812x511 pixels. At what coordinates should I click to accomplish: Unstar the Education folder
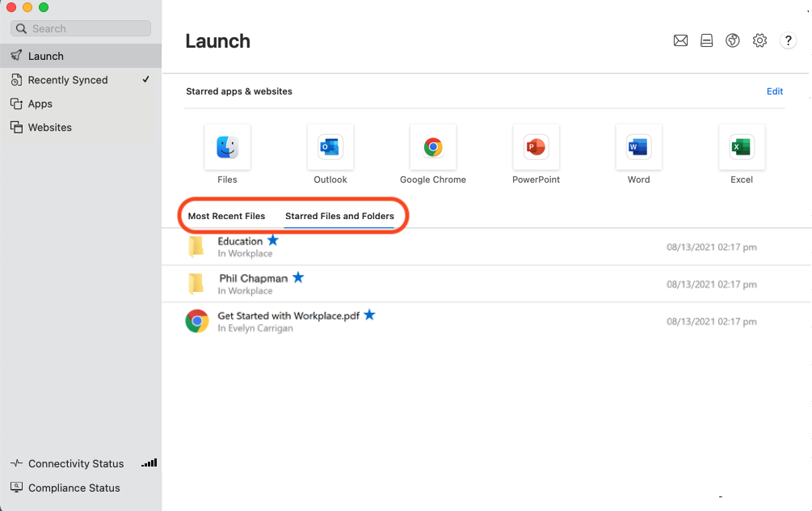273,240
